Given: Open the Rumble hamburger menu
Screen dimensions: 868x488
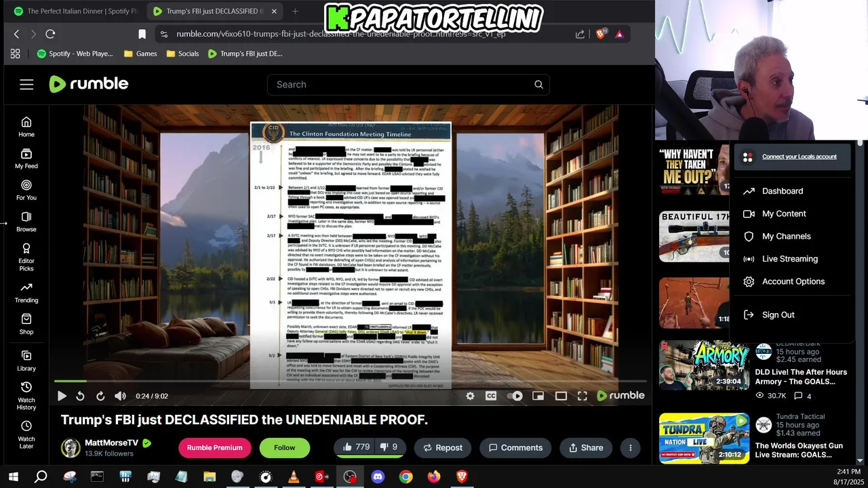Looking at the screenshot, I should click(26, 84).
